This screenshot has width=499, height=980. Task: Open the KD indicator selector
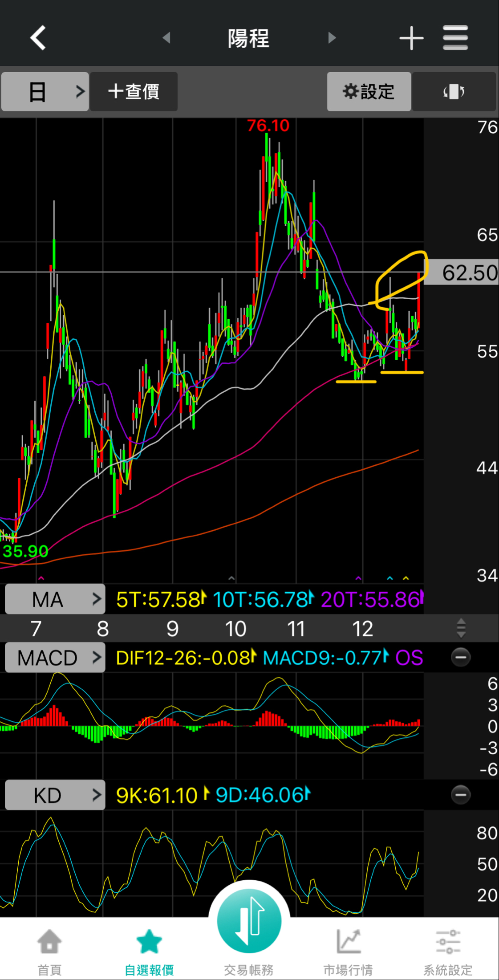click(x=55, y=795)
